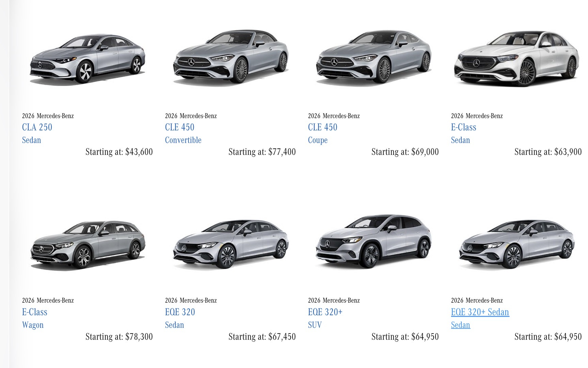Select the EQE 320+ SUV car image

(x=374, y=241)
